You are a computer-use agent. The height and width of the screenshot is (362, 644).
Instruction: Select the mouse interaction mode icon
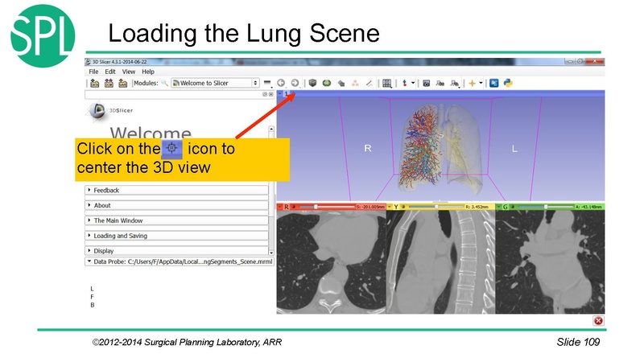pyautogui.click(x=405, y=83)
